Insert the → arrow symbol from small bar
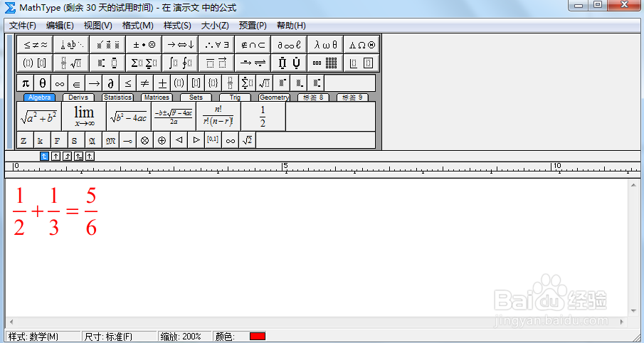This screenshot has width=644, height=343. point(94,83)
